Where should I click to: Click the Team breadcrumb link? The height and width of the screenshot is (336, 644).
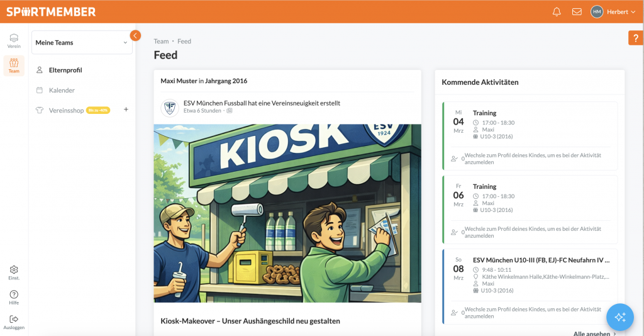point(161,42)
